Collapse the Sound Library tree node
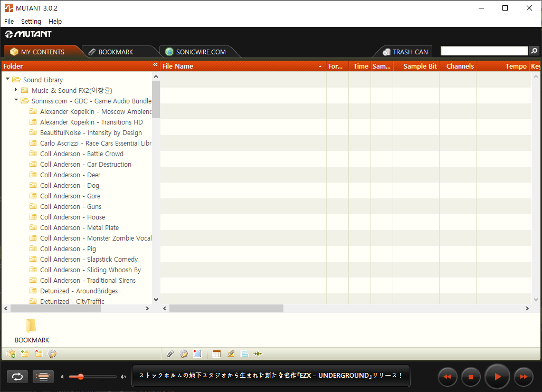 tap(7, 79)
